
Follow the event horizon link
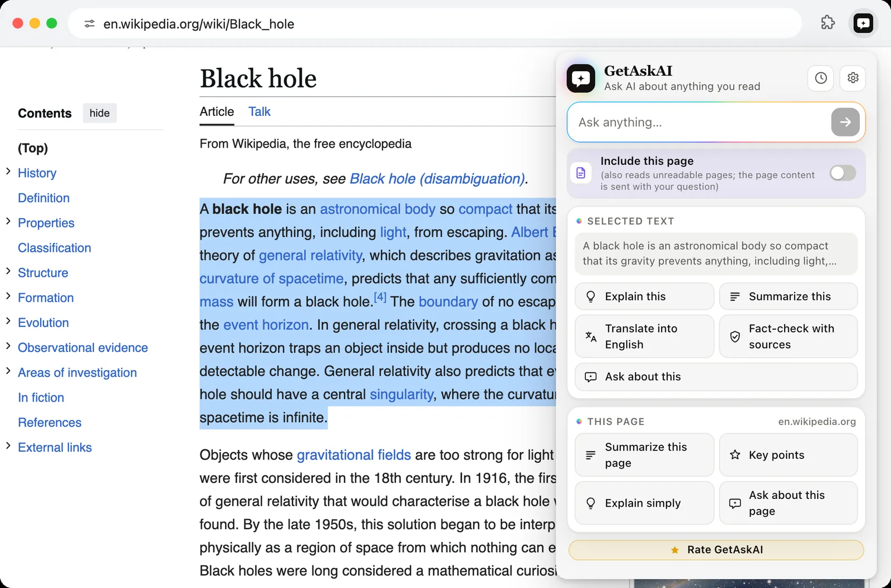(x=266, y=325)
